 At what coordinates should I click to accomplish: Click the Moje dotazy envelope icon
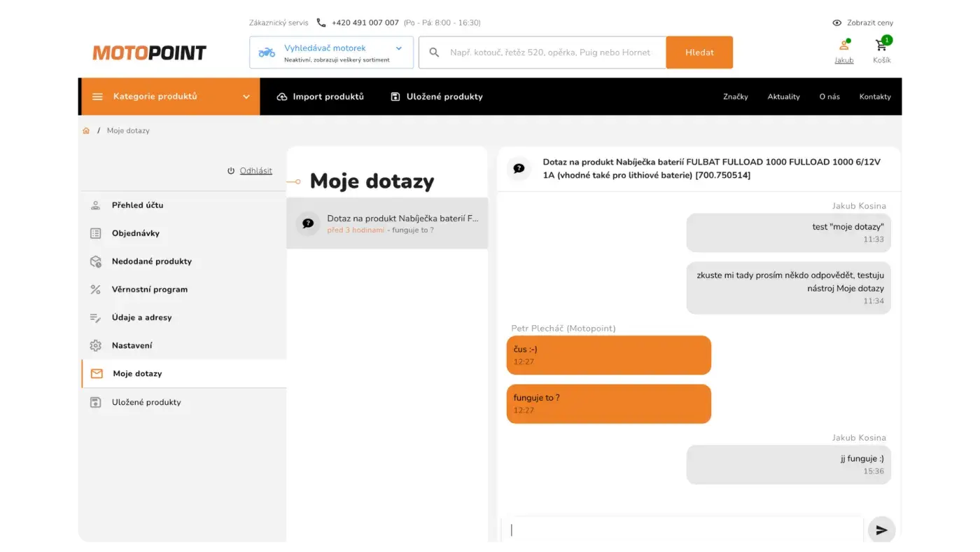[x=97, y=373]
